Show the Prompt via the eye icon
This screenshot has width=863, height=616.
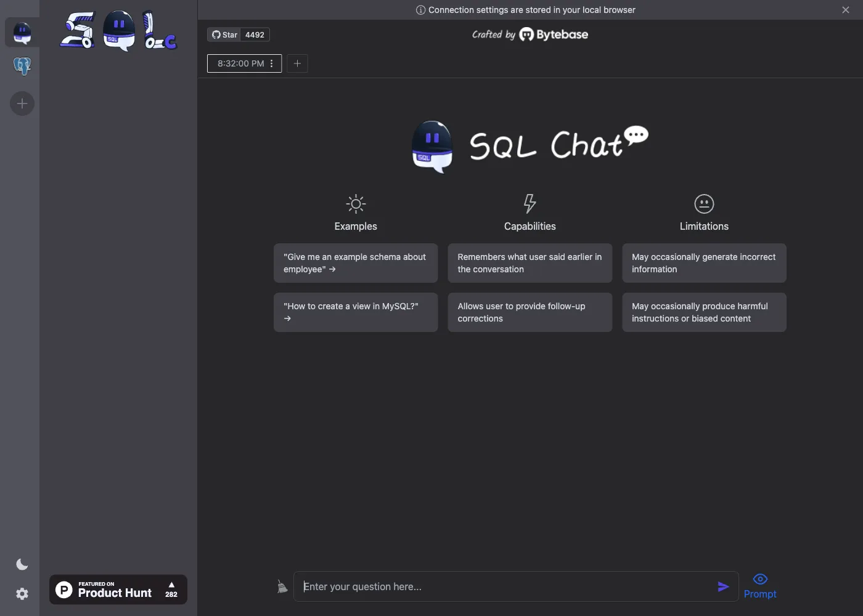coord(760,586)
